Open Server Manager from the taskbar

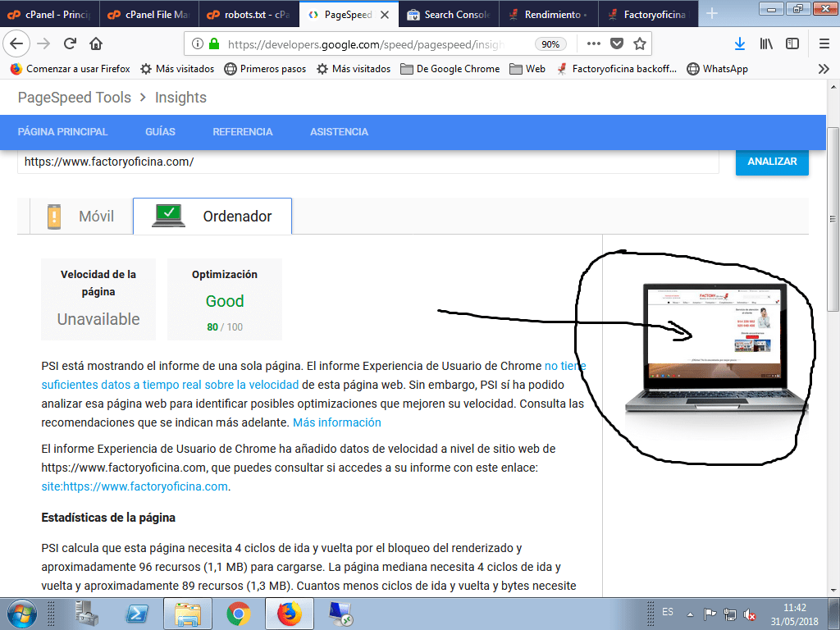tap(85, 614)
